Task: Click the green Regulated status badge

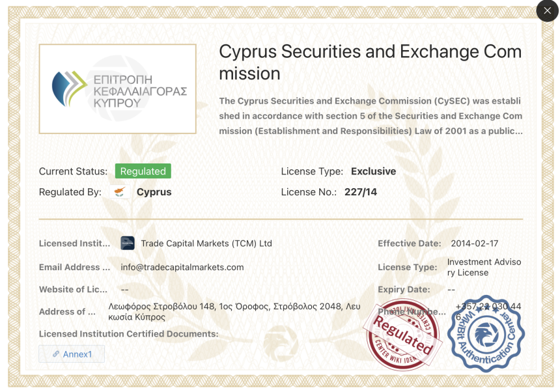Action: pos(143,171)
